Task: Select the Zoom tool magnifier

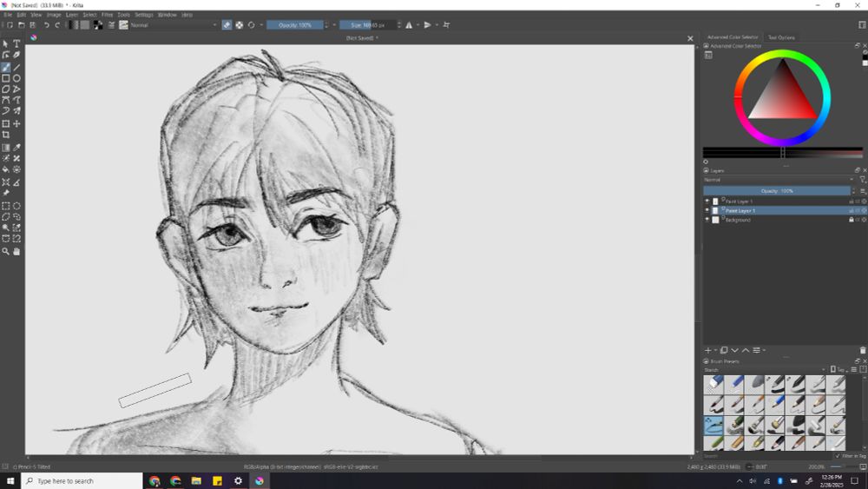Action: click(5, 251)
